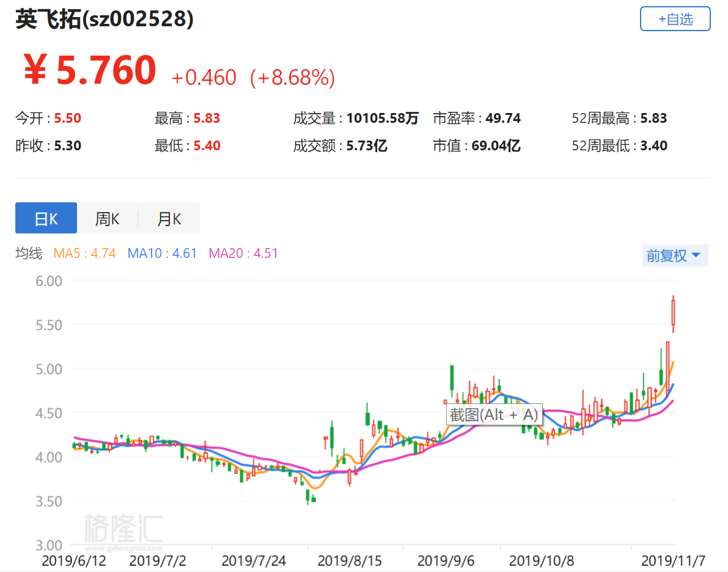Image resolution: width=728 pixels, height=572 pixels.
Task: Switch to the 月K monthly chart tab
Action: pyautogui.click(x=169, y=218)
